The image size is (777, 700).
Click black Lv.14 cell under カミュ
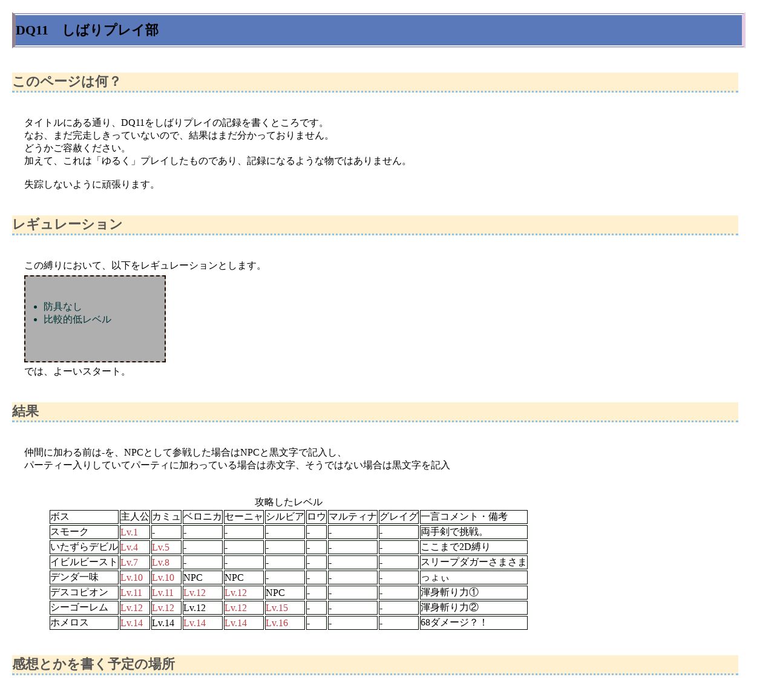pyautogui.click(x=166, y=623)
